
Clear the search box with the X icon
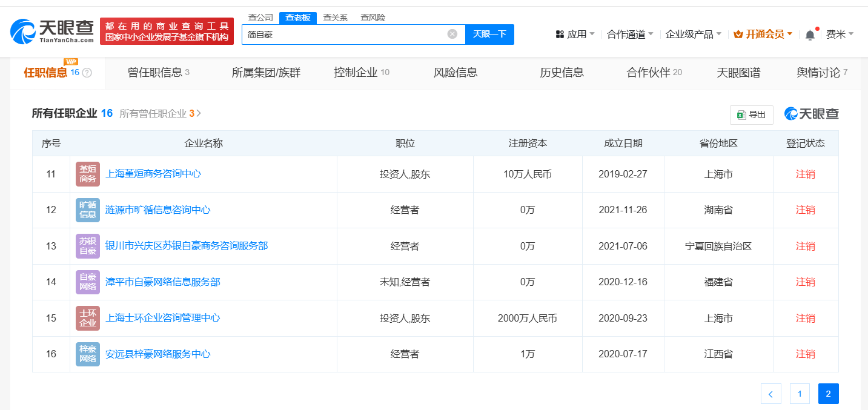coord(452,34)
